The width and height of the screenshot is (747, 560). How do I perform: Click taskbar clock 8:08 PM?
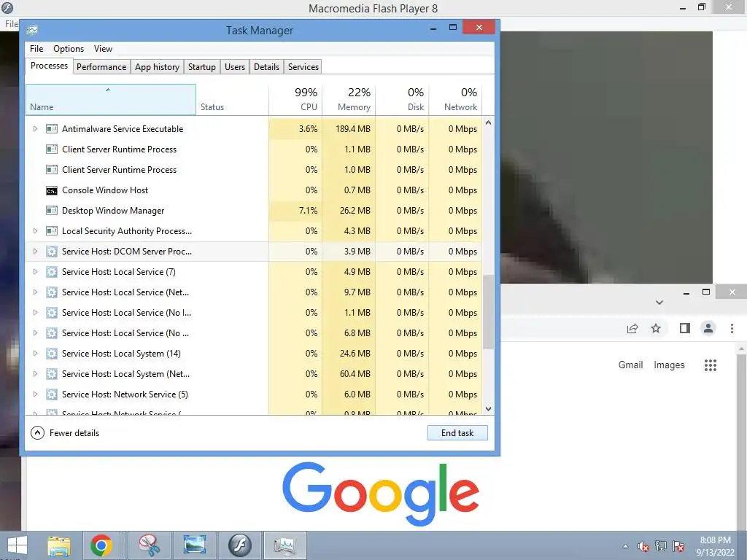click(715, 540)
